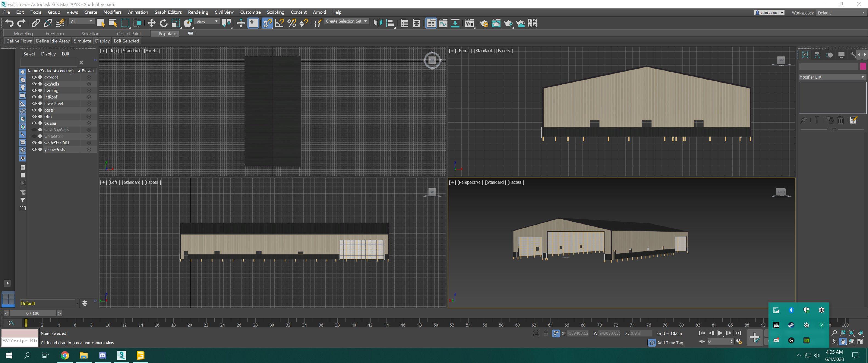Screen dimensions: 868x363
Task: Toggle visibility of yellowPosts object
Action: (x=34, y=149)
